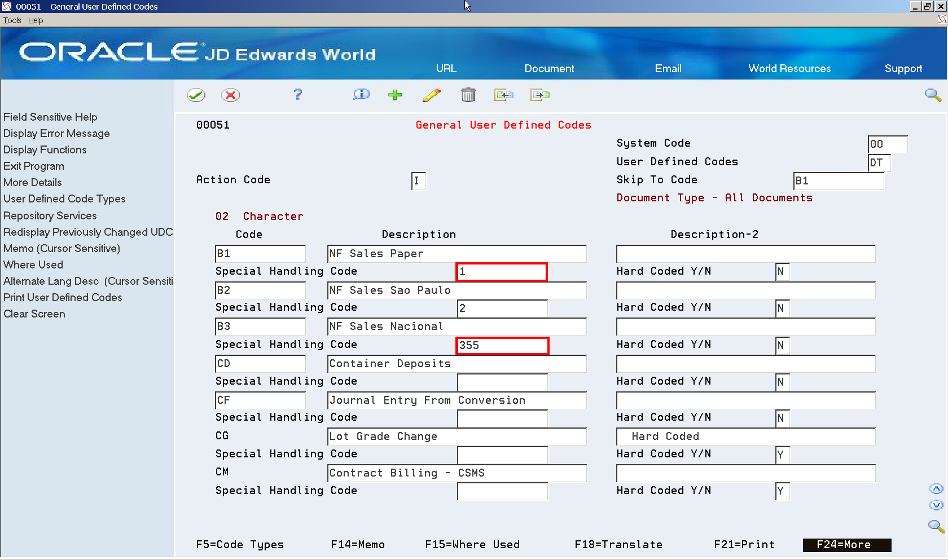
Task: Focus the User Defined Codes field
Action: tap(879, 163)
